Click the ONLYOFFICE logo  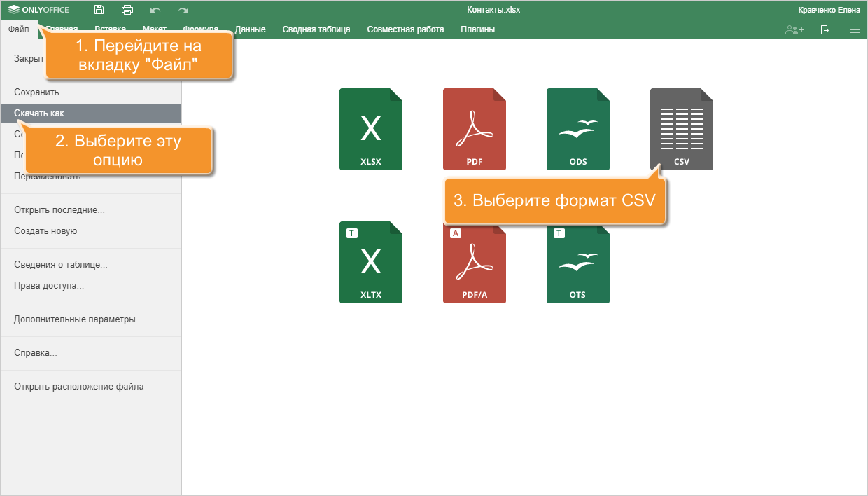point(38,10)
